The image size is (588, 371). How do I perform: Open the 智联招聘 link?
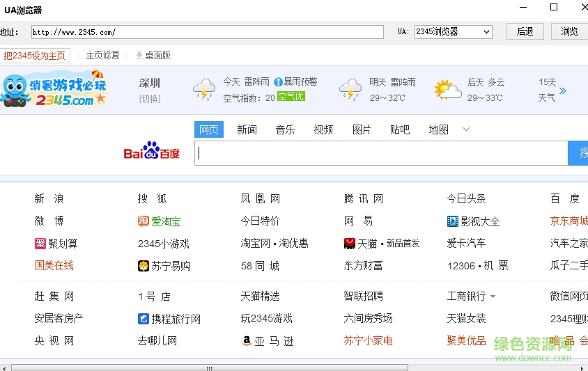coord(363,297)
